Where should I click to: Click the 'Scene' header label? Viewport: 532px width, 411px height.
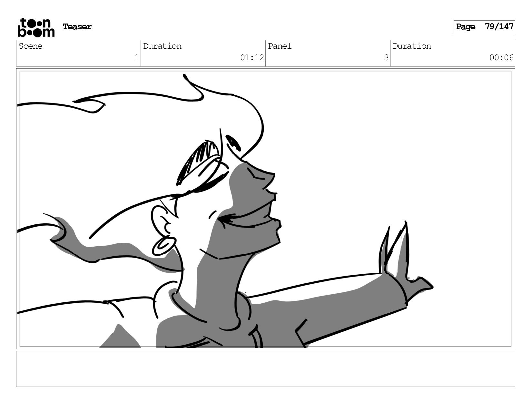tap(30, 46)
